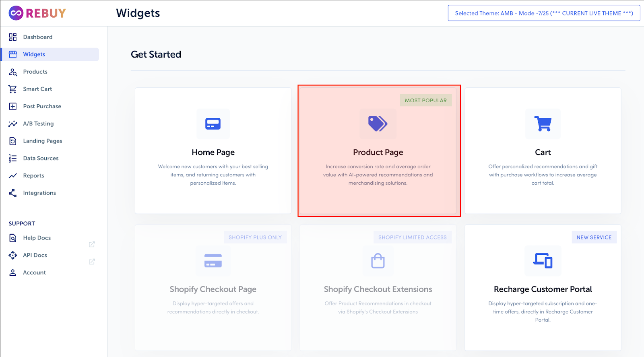Click the Smart Cart shopping cart icon
Screen dimensions: 644x357
coord(13,89)
